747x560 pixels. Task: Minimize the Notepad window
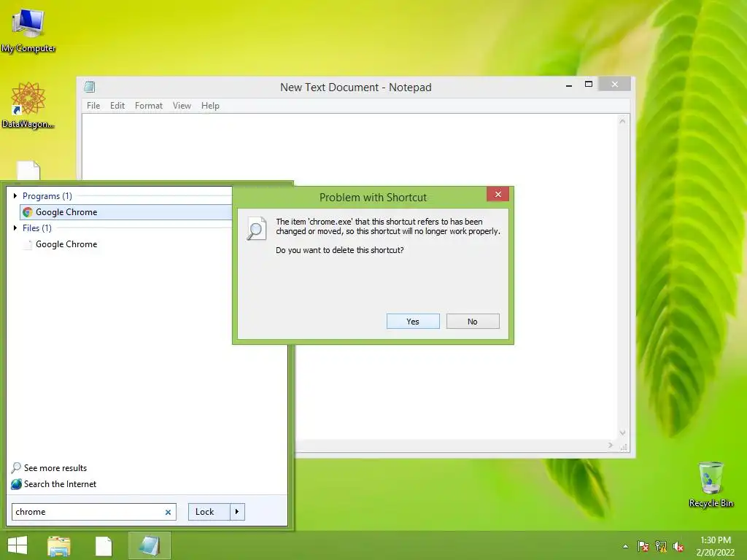pos(569,85)
